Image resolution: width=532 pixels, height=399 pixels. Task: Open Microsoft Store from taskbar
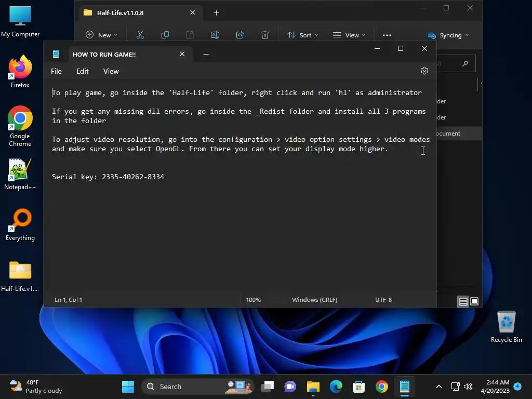click(358, 387)
